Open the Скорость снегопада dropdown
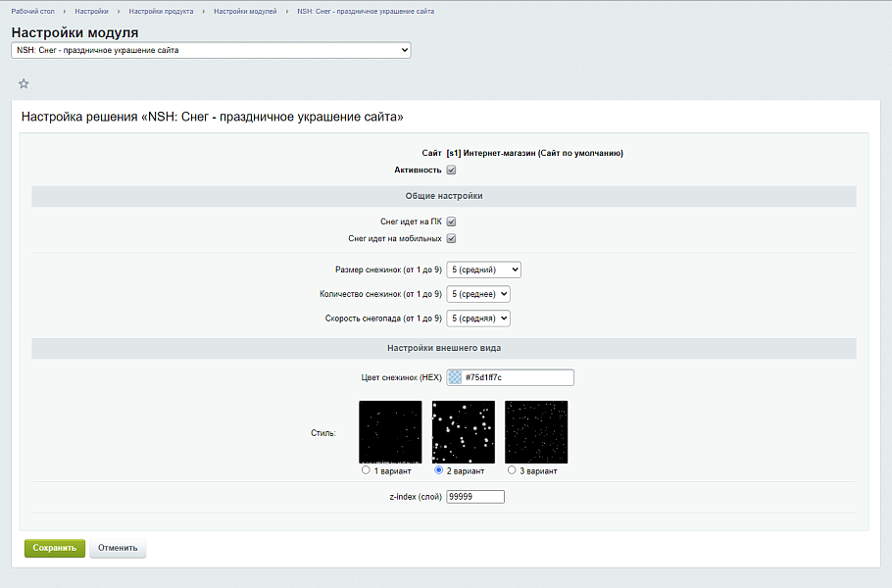This screenshot has height=588, width=892. [x=478, y=318]
